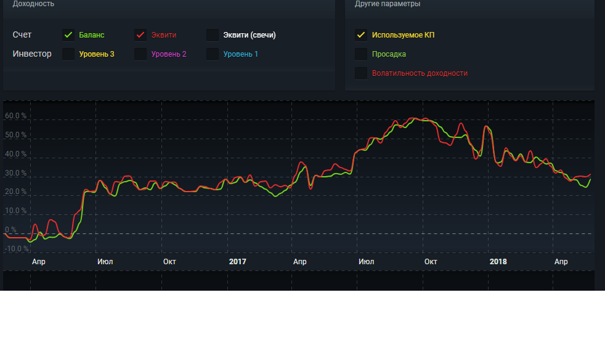Disable the Используемое КП checkbox
The width and height of the screenshot is (605, 364).
361,35
